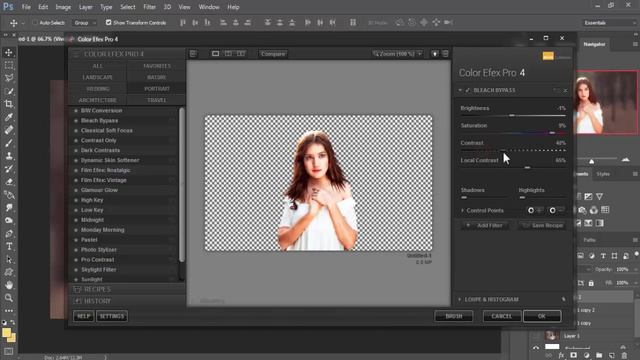This screenshot has height=360, width=640.
Task: Select the Healing Brush tool
Action: point(9,130)
